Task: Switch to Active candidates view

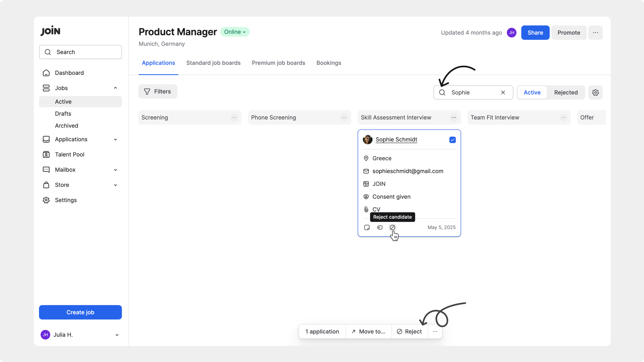Action: point(532,93)
